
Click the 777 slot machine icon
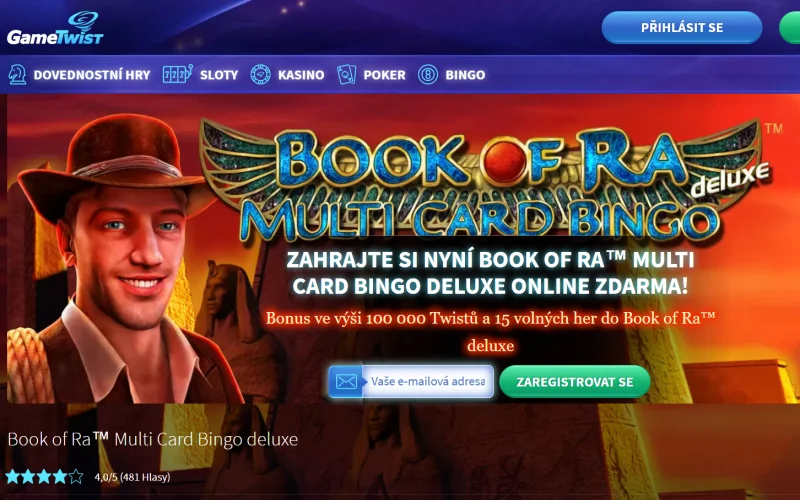[x=177, y=74]
